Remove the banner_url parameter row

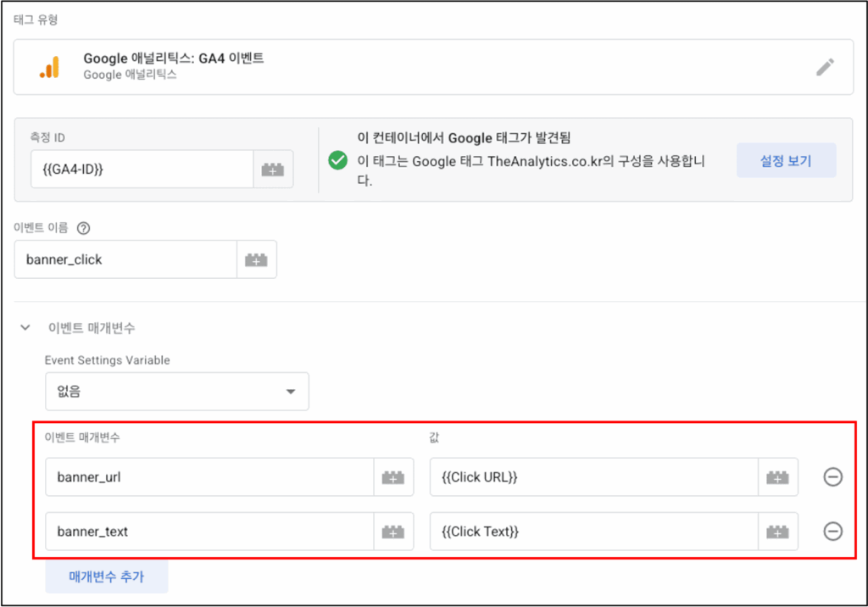(832, 476)
